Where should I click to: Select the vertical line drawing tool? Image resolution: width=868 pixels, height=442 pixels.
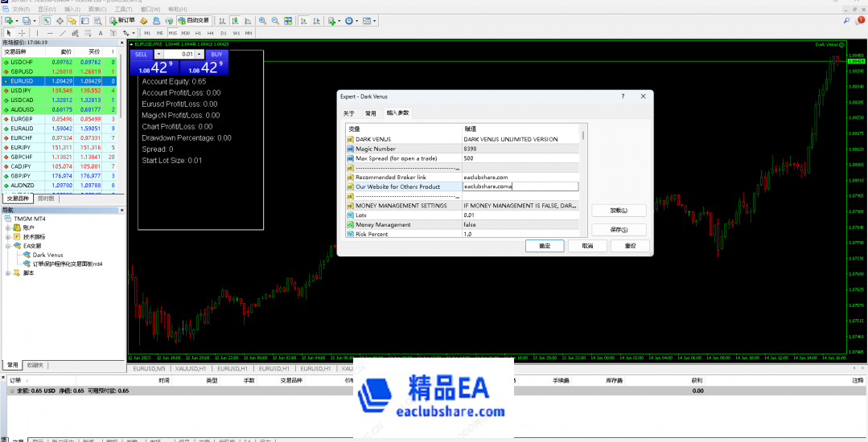(x=39, y=33)
